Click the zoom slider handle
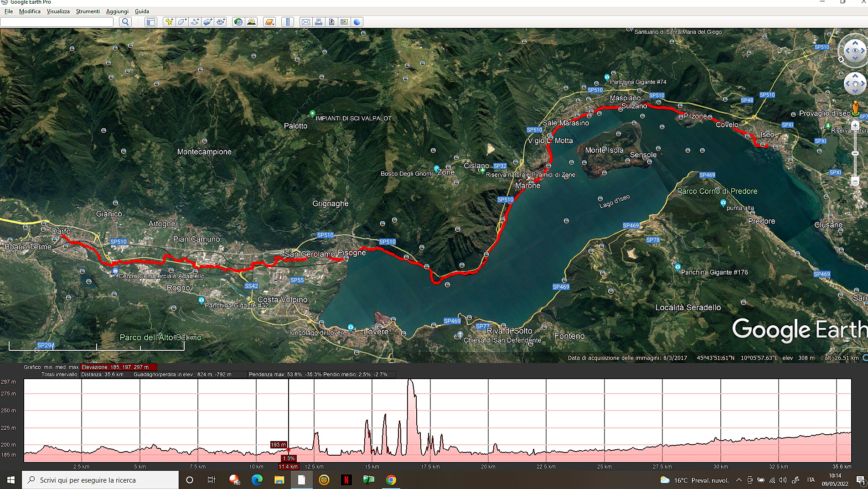This screenshot has width=868, height=489. 855,153
